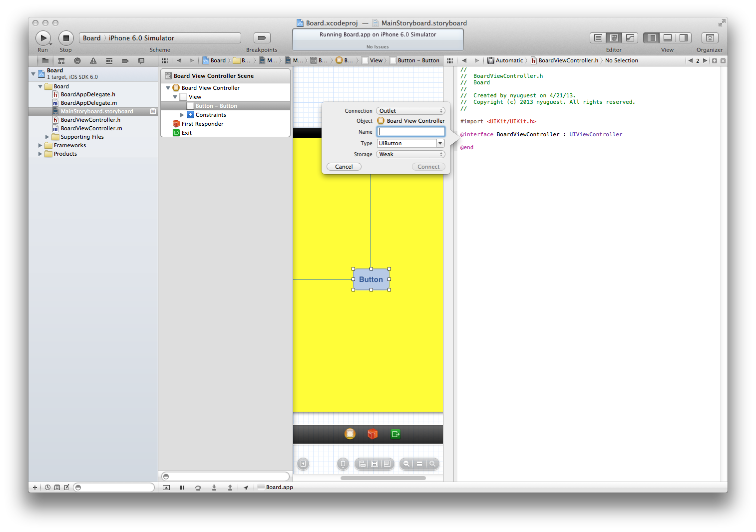Open the No Selection symbol menu
The height and width of the screenshot is (532, 756).
pos(621,61)
